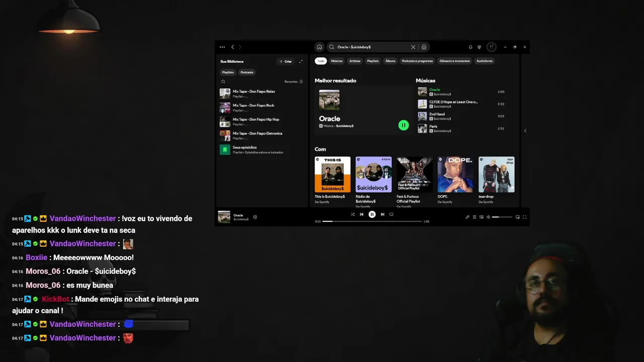
Task: Open the friend activity icon
Action: tap(479, 47)
